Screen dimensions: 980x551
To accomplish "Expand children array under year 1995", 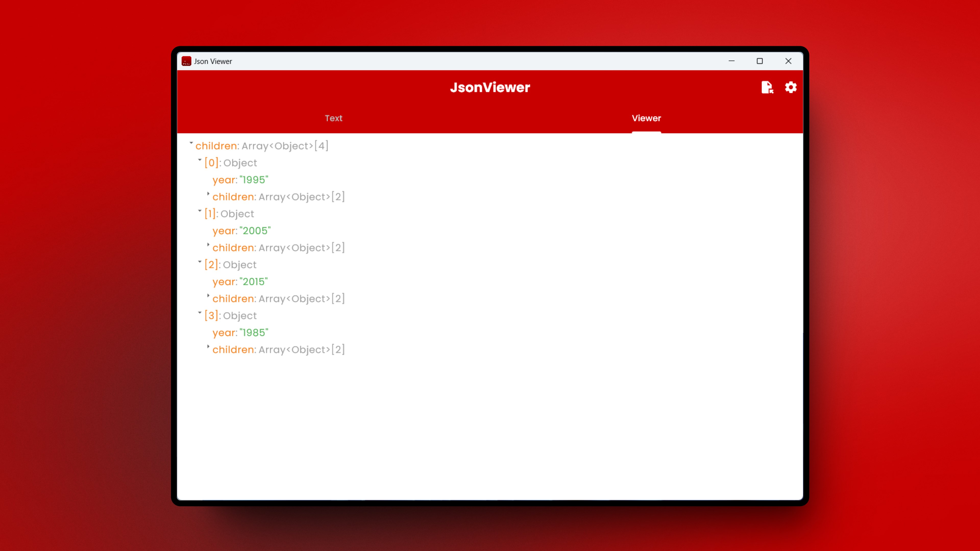I will coord(208,194).
